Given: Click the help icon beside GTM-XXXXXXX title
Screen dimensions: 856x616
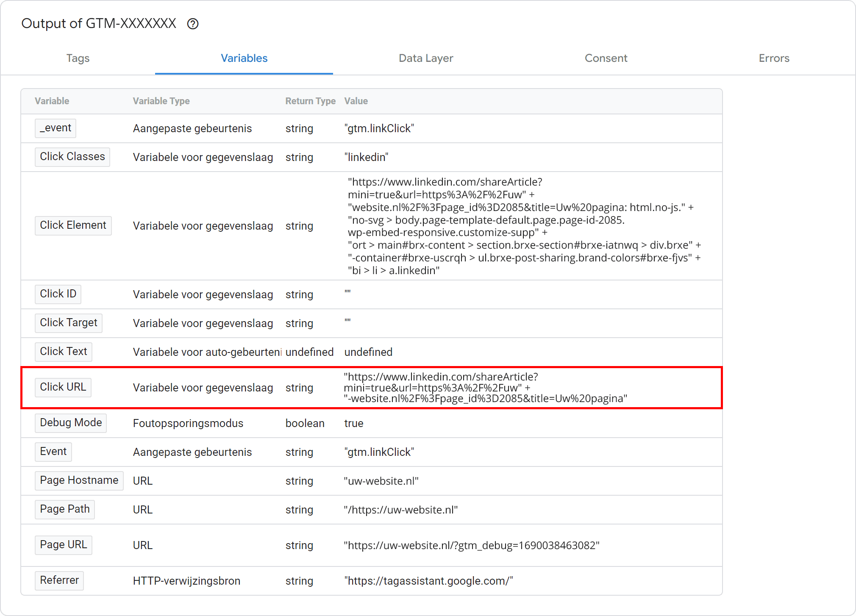Looking at the screenshot, I should click(193, 24).
